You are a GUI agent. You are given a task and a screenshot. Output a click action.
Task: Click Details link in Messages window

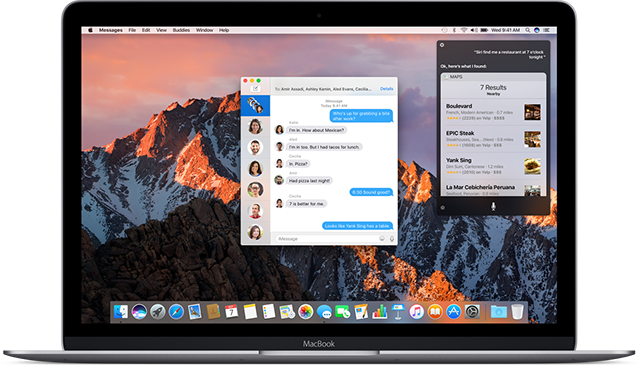pos(387,89)
